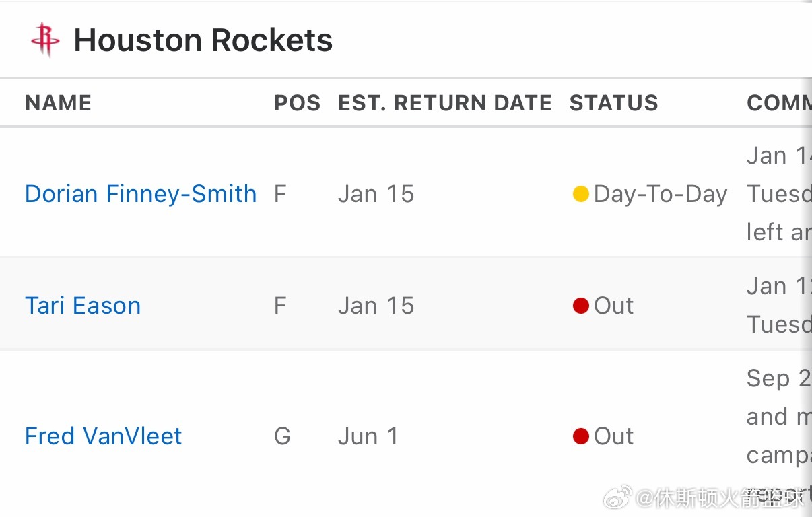Open Dorian Finney-Smith's player page

[x=141, y=194]
